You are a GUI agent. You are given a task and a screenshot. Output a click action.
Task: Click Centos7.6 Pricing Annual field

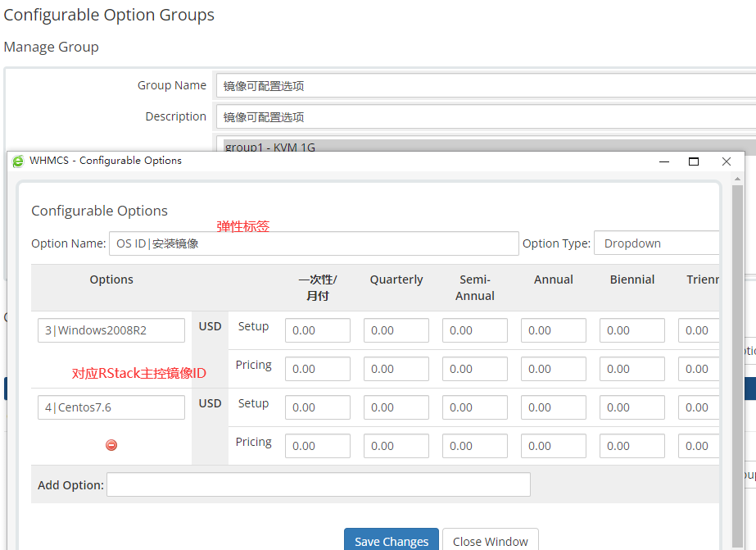tap(554, 446)
